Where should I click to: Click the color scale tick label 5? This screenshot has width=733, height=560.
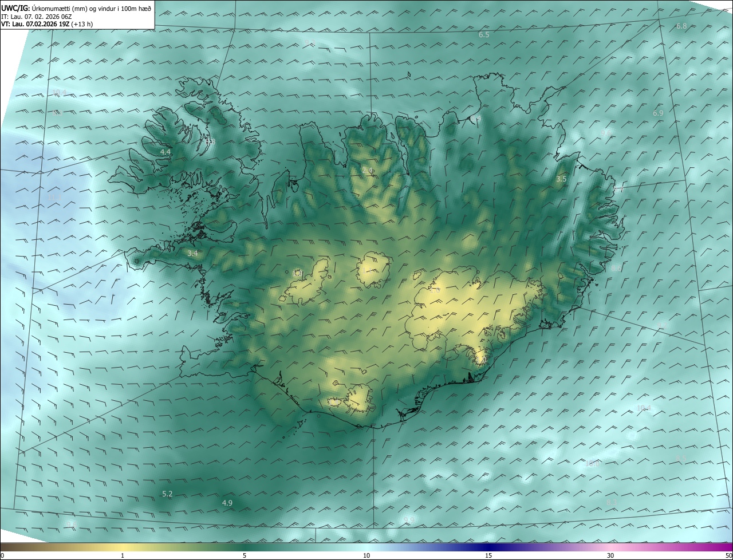coord(245,555)
